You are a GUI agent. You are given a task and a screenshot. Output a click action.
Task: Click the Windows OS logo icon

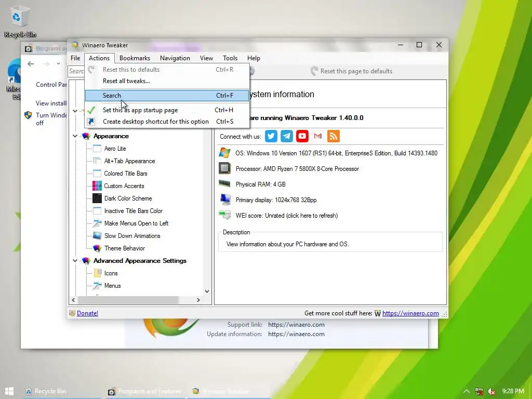224,153
